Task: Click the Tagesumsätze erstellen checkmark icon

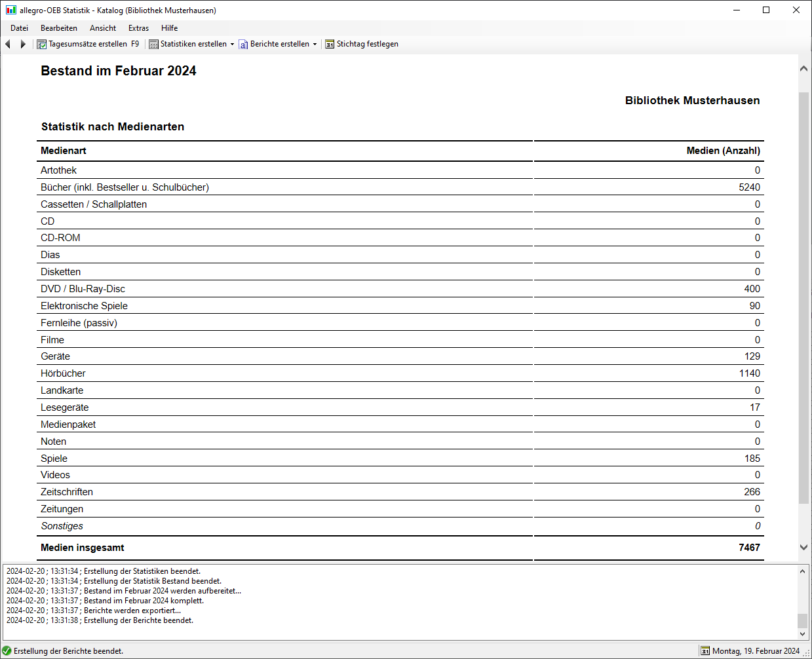Action: click(42, 45)
